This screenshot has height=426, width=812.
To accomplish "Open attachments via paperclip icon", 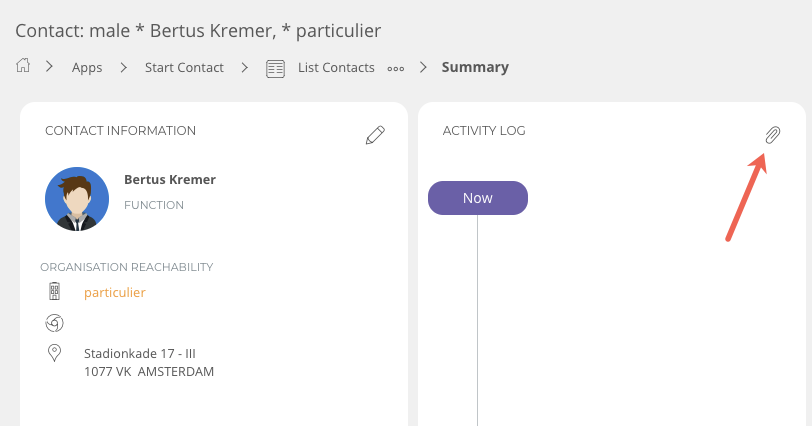I will 772,135.
